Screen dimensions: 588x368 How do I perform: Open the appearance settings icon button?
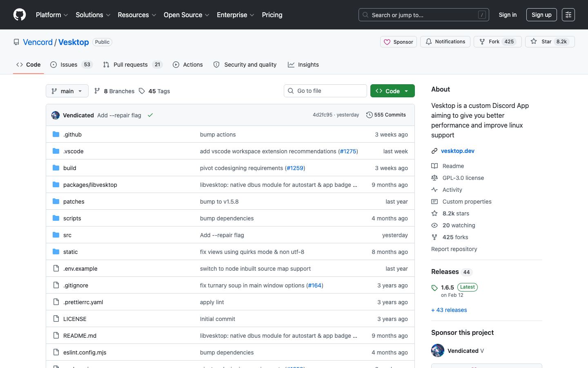click(x=568, y=15)
